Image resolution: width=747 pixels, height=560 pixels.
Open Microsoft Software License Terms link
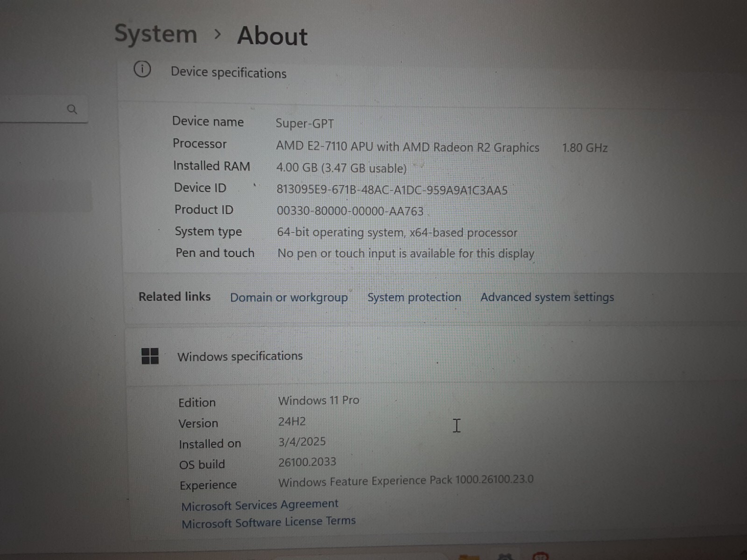click(x=268, y=522)
